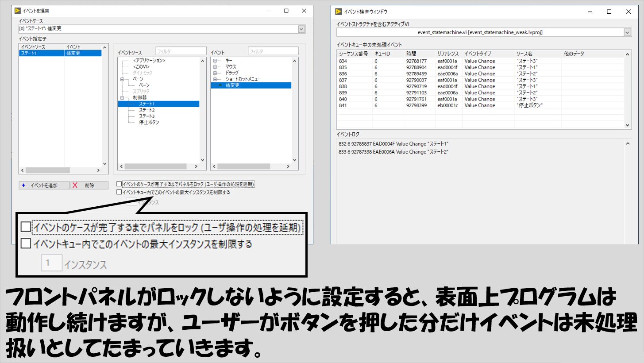Expand the キー node in the event tree
This screenshot has width=644, height=363.
(215, 60)
